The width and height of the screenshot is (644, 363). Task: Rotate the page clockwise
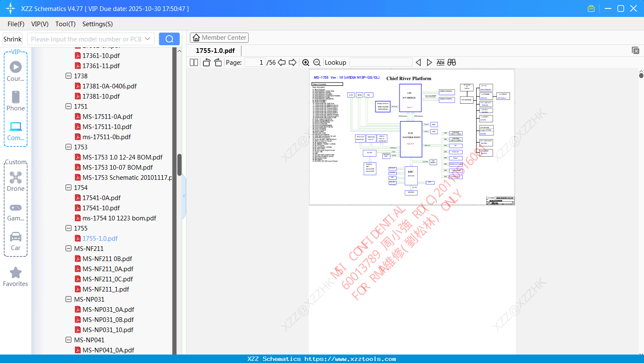tap(218, 62)
